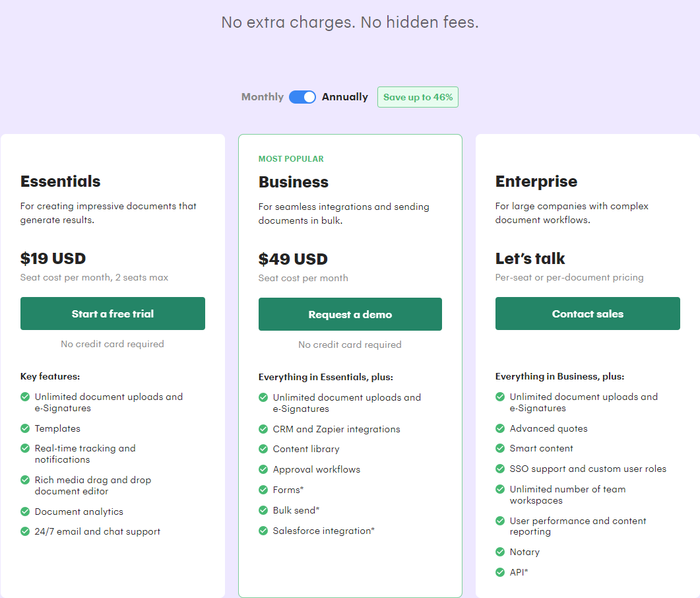Click Request a demo for Business plan
The image size is (700, 598).
(350, 314)
